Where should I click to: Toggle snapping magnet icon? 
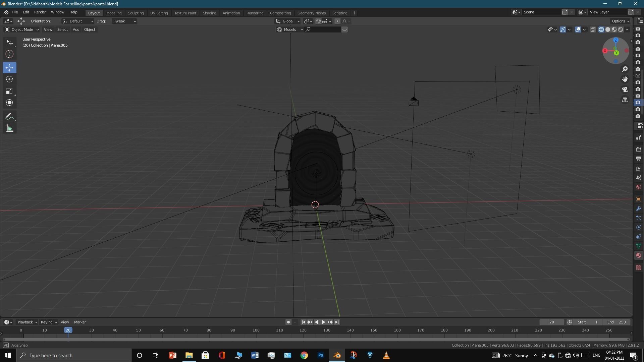point(318,21)
